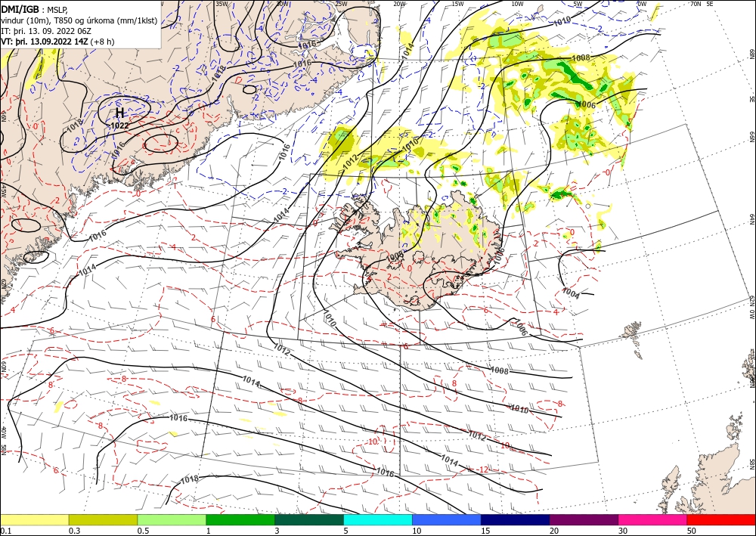Viewport: 756px width, 536px height.
Task: Click the 'DMI/IGB : MSLP,' header text
Action: (x=36, y=9)
